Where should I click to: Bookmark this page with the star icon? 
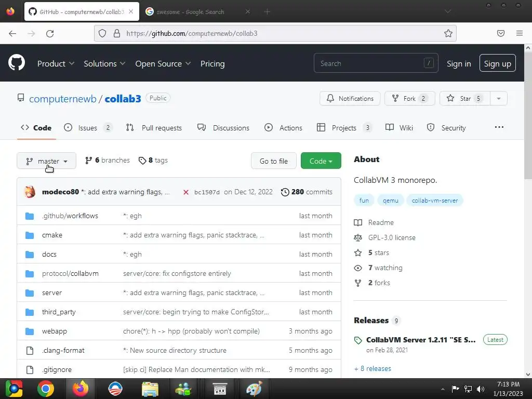click(x=448, y=33)
